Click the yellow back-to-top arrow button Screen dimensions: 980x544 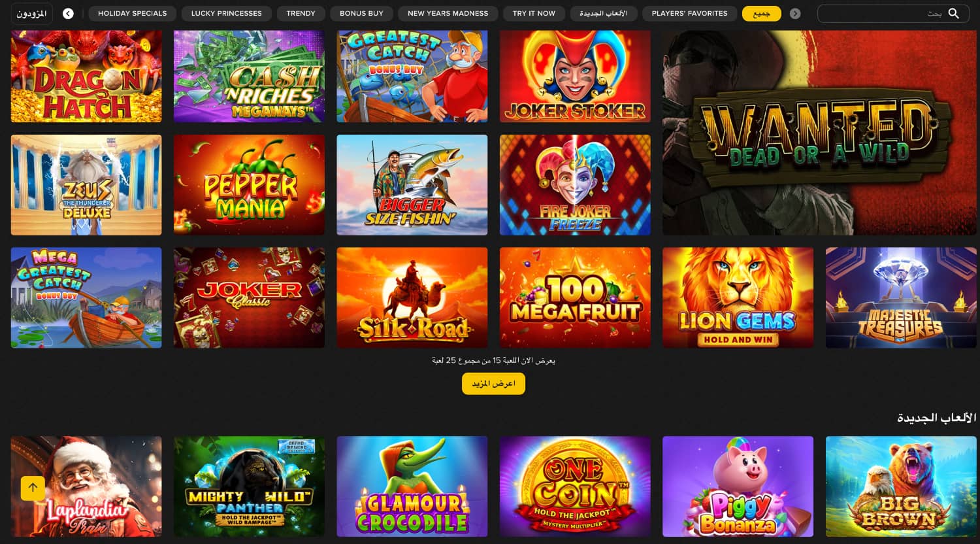[33, 488]
